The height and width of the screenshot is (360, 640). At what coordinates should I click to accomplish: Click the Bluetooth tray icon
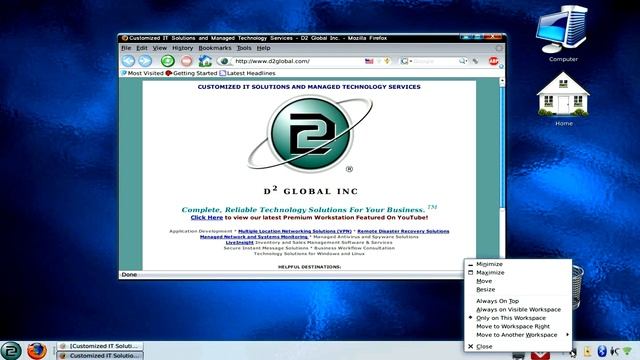tap(602, 351)
